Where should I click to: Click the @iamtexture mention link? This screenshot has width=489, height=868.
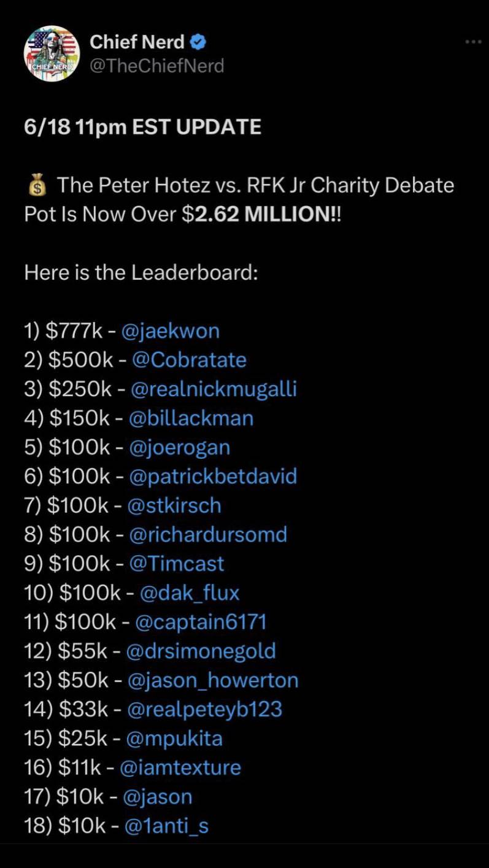pyautogui.click(x=180, y=767)
